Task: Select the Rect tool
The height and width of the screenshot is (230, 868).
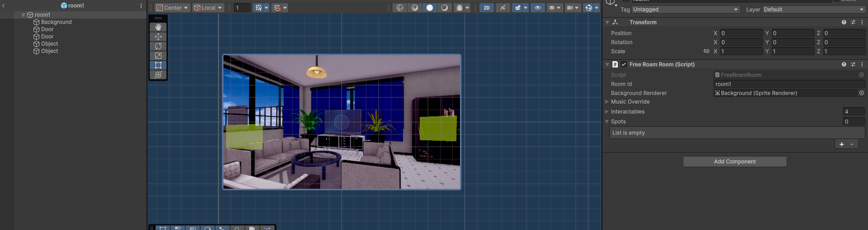Action: click(158, 65)
